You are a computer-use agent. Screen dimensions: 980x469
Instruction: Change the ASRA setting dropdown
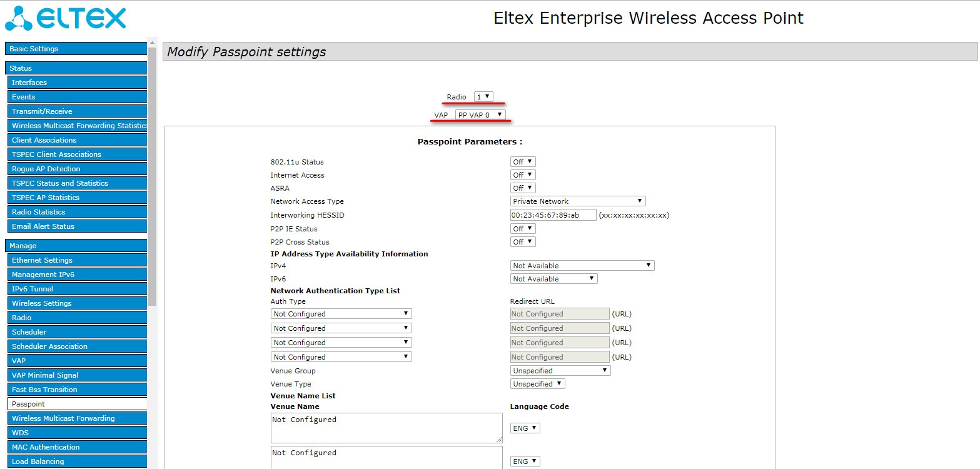coord(523,188)
